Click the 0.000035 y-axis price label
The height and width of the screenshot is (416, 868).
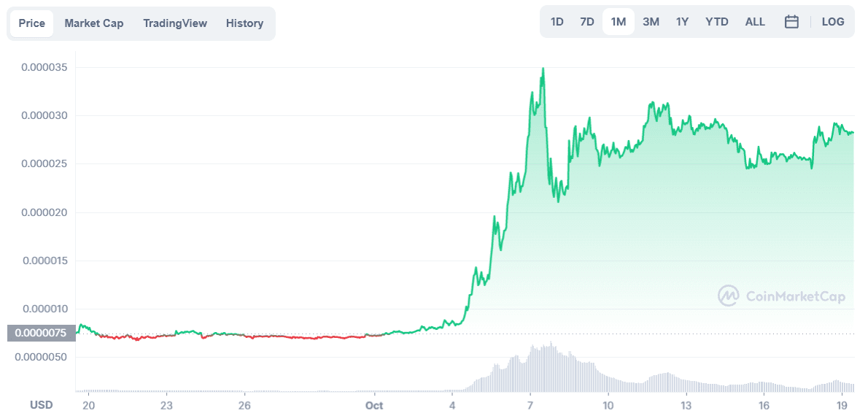click(44, 67)
